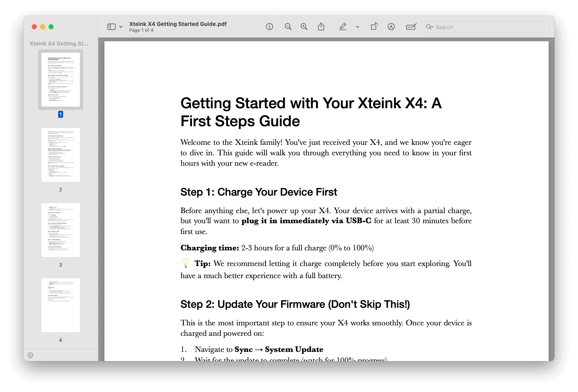Open the sidebar view options dropdown

pyautogui.click(x=121, y=27)
